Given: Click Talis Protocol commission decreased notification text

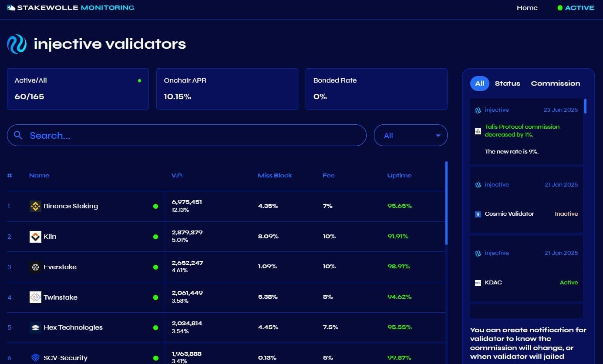Looking at the screenshot, I should (x=522, y=131).
